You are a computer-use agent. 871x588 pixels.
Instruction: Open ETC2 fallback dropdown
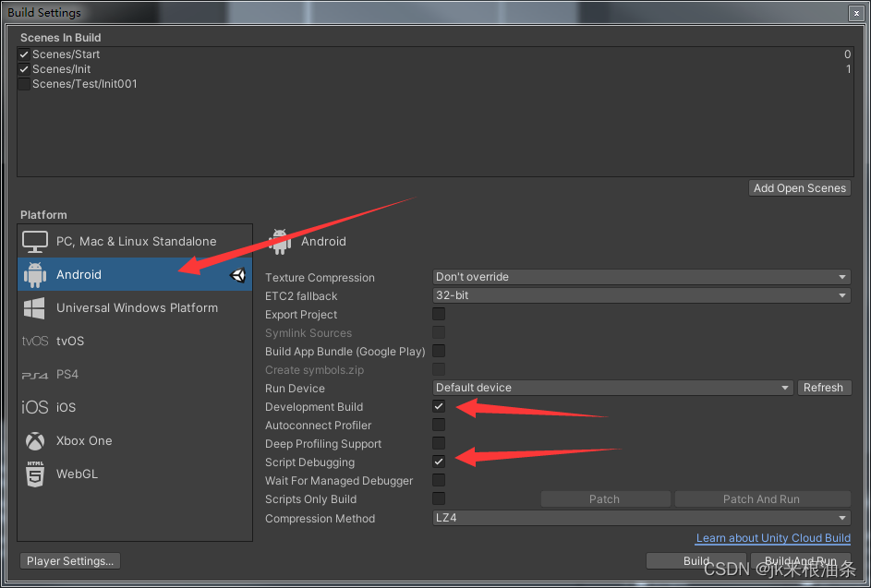(x=641, y=295)
